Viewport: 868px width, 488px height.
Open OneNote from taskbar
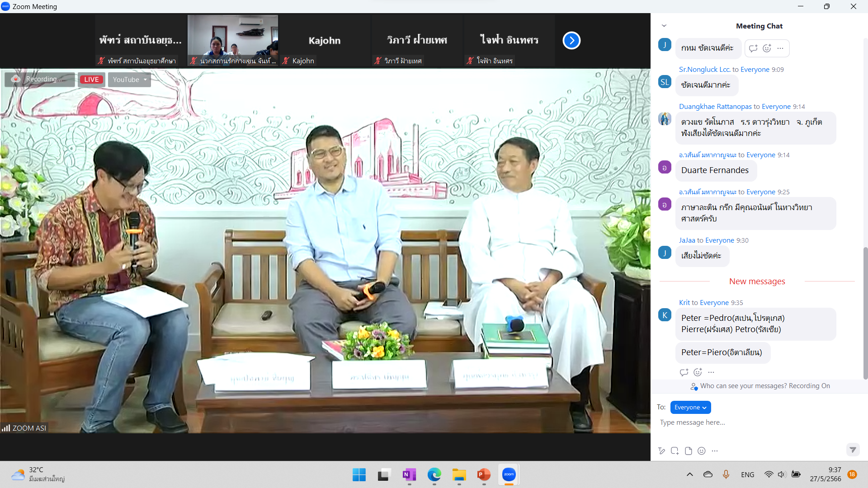tap(409, 474)
